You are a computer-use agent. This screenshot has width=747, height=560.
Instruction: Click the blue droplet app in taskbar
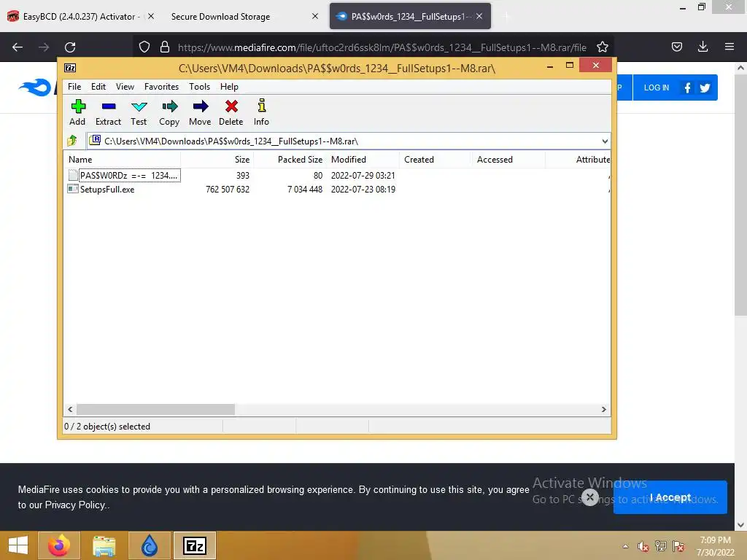[x=150, y=545]
